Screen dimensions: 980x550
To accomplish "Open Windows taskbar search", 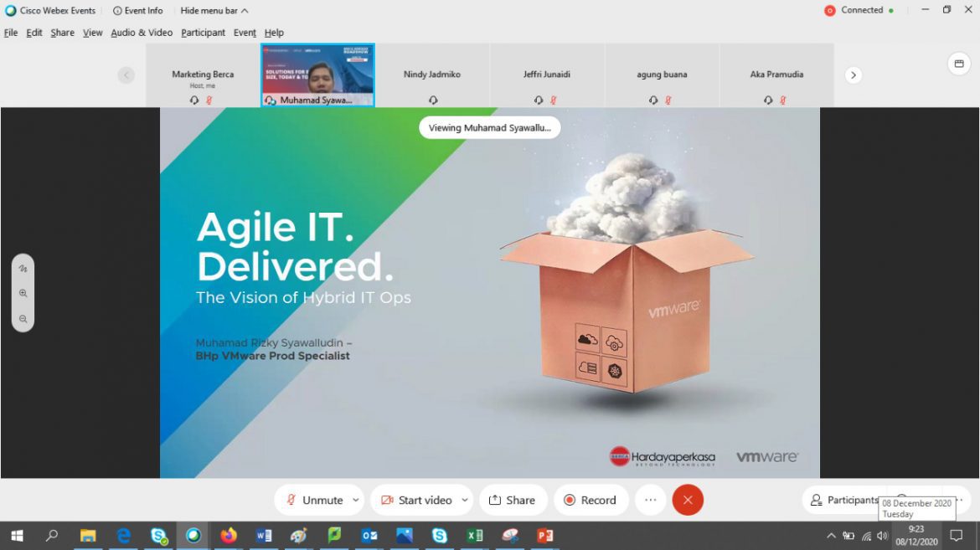I will [52, 536].
